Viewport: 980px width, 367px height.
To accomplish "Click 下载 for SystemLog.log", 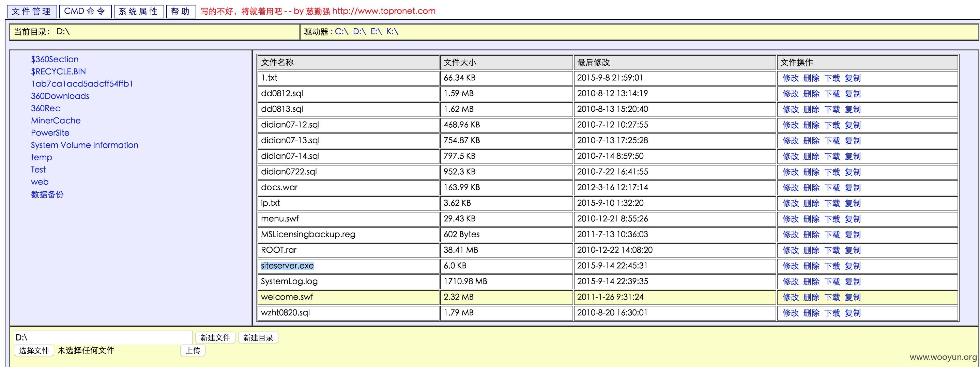I will point(832,282).
